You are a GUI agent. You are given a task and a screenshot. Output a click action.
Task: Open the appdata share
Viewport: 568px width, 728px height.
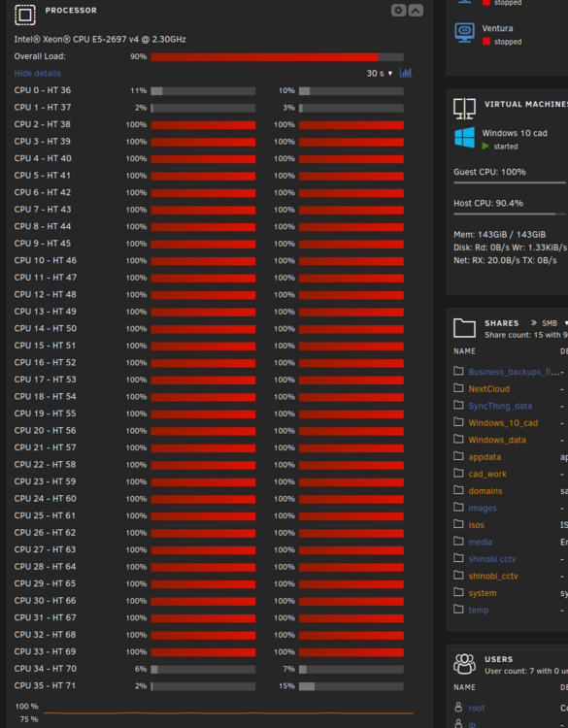coord(484,457)
